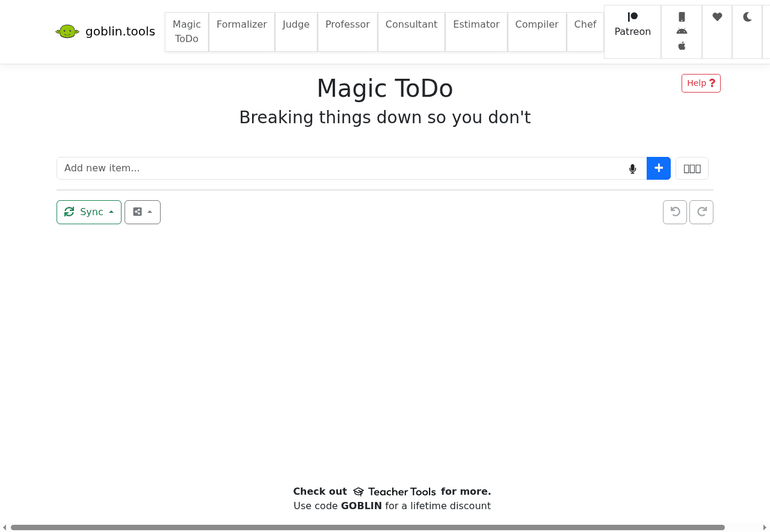Open the Apple app via Apple icon

click(x=682, y=45)
